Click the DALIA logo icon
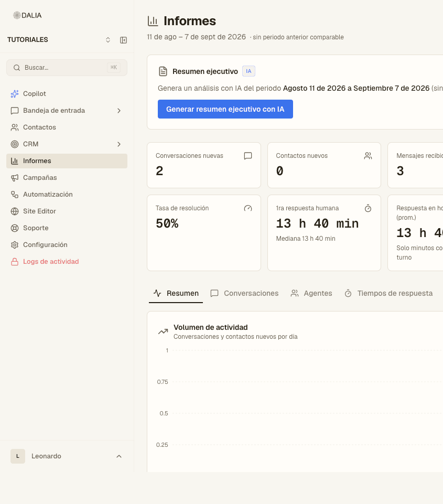Screen dimensions: 443x504 coord(17,15)
